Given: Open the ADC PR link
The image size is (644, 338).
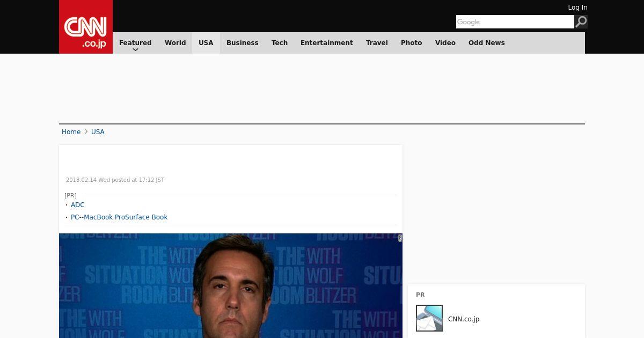Looking at the screenshot, I should click(78, 205).
